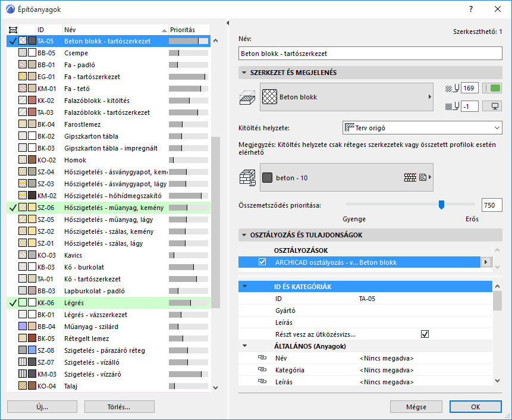Click the checkmark on Beton blokk - tartószerkezet row
Viewport: 512px width, 420px height.
(12, 41)
